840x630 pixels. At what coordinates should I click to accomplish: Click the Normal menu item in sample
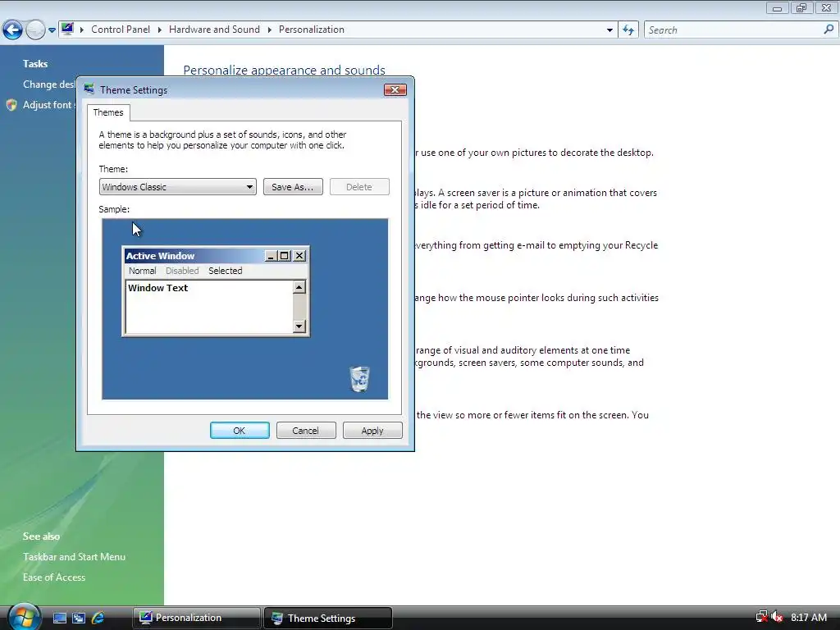(x=143, y=271)
